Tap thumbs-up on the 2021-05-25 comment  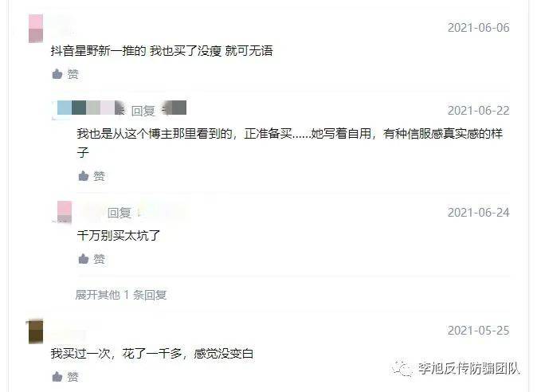pyautogui.click(x=57, y=377)
